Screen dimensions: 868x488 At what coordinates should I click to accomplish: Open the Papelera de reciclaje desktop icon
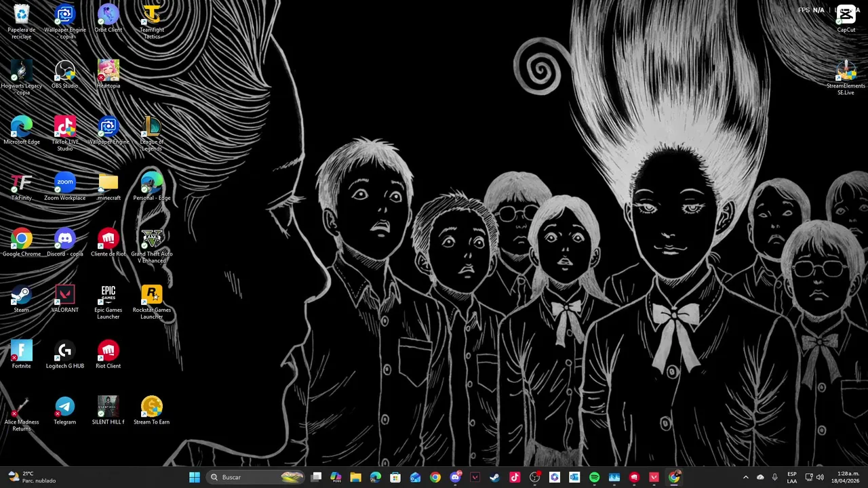click(x=22, y=22)
